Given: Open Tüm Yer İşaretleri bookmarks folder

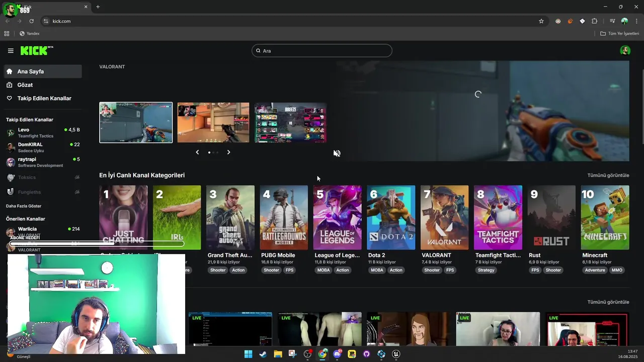Looking at the screenshot, I should point(619,34).
